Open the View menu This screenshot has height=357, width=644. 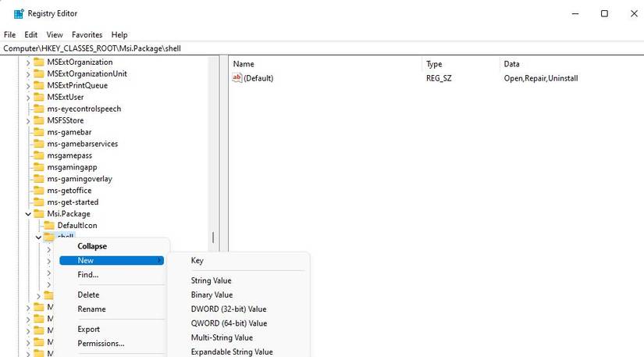pyautogui.click(x=55, y=35)
